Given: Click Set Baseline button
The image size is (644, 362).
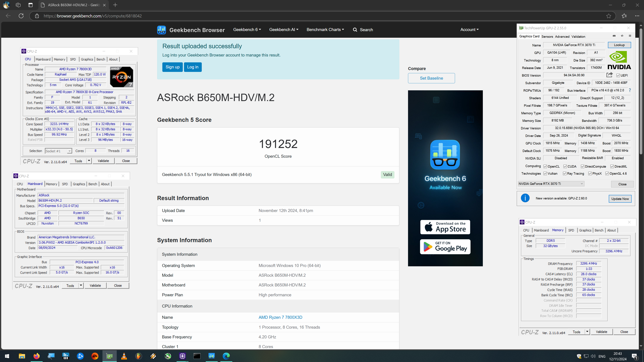Looking at the screenshot, I should (x=431, y=78).
